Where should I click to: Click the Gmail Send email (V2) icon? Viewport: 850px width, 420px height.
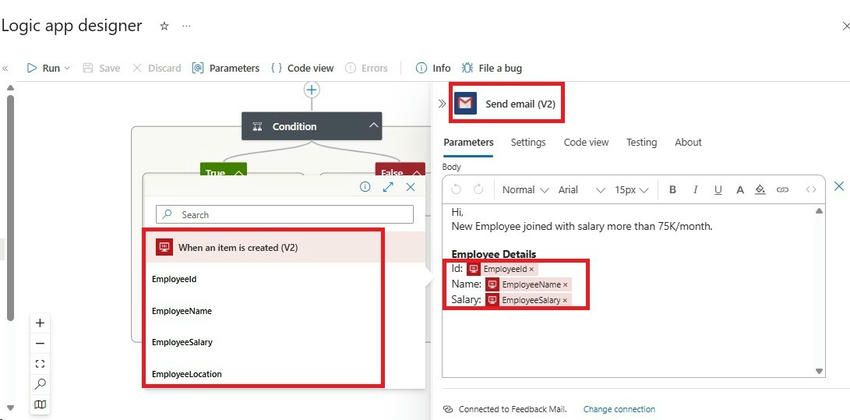pos(465,104)
